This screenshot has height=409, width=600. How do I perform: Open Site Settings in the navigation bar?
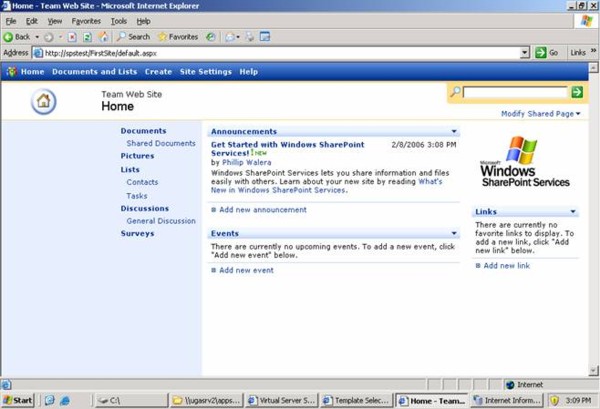coord(206,72)
